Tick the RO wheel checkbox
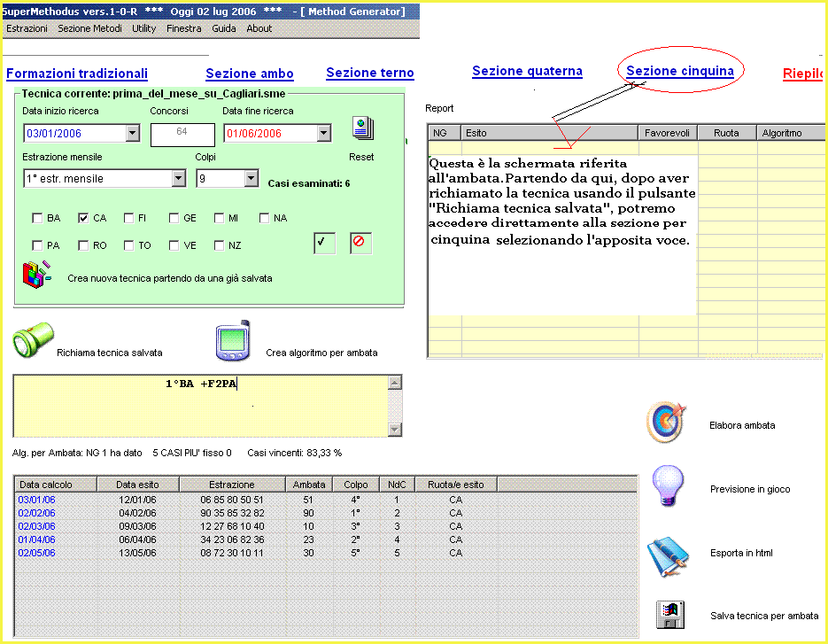828x644 pixels. (x=83, y=245)
